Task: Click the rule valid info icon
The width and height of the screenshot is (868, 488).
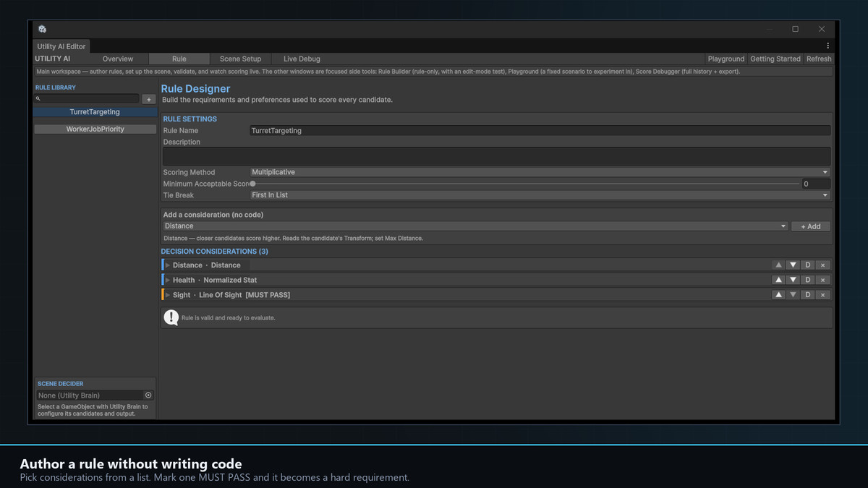Action: coord(171,317)
